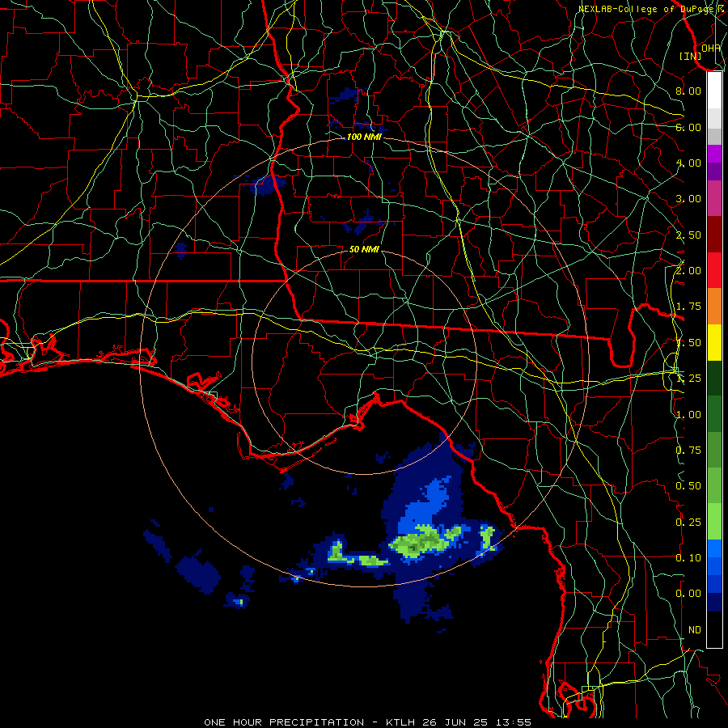Image resolution: width=728 pixels, height=728 pixels.
Task: Click the [IN] units label
Action: pos(691,56)
